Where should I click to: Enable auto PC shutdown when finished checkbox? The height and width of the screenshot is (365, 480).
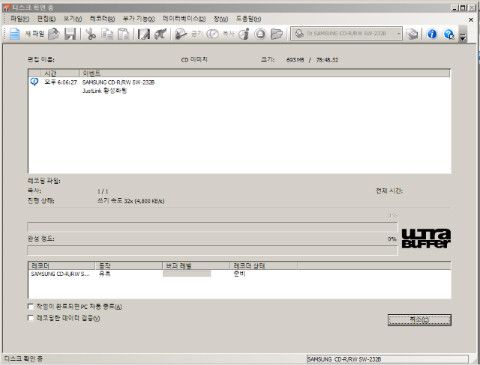(x=30, y=306)
